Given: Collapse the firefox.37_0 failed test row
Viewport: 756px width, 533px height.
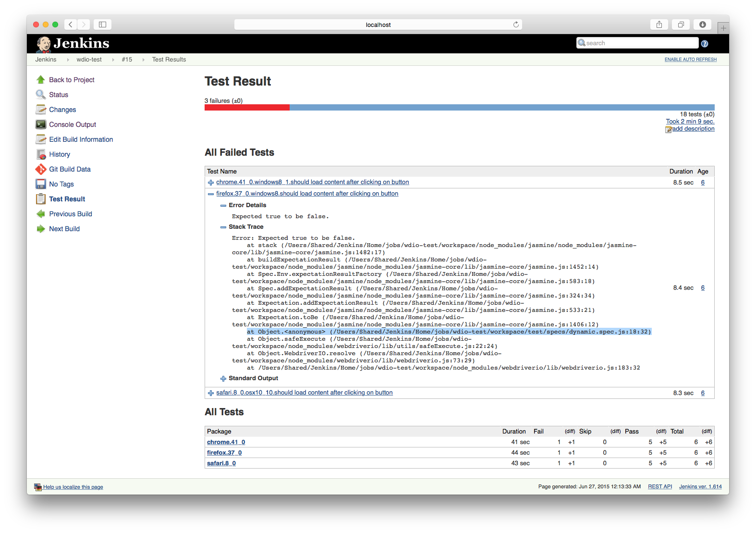Looking at the screenshot, I should coord(211,194).
